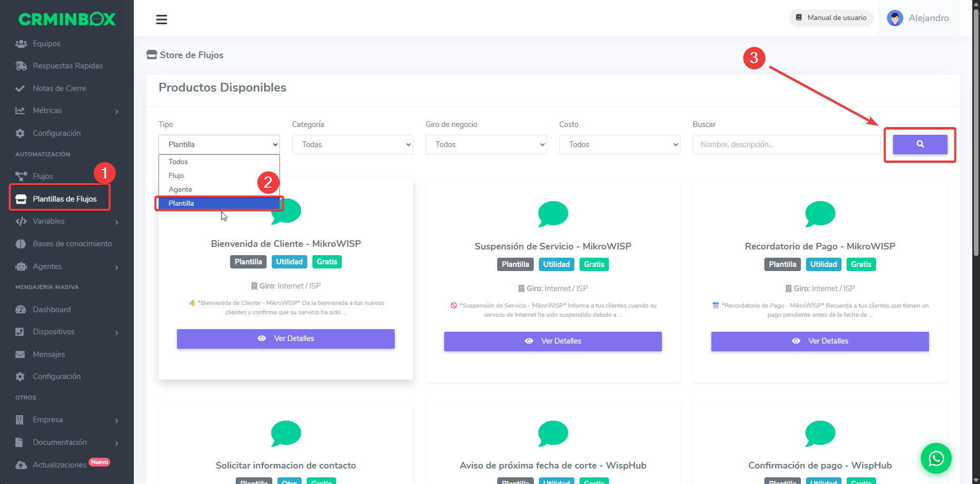
Task: Click Alejandro's profile avatar
Action: pyautogui.click(x=895, y=18)
